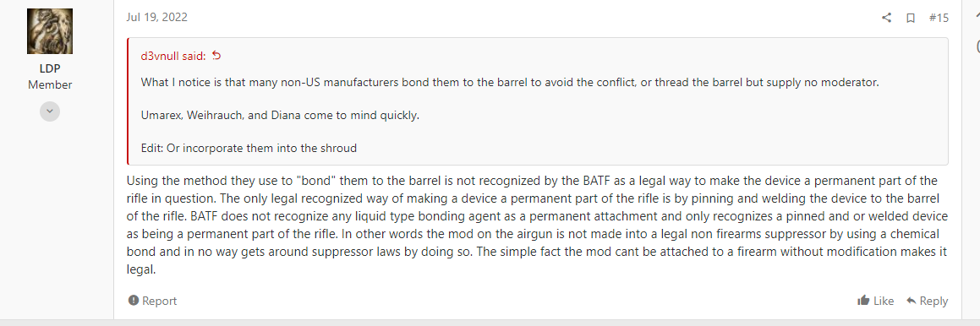
Task: Bookmark this post with the bookmark icon
Action: [x=911, y=18]
